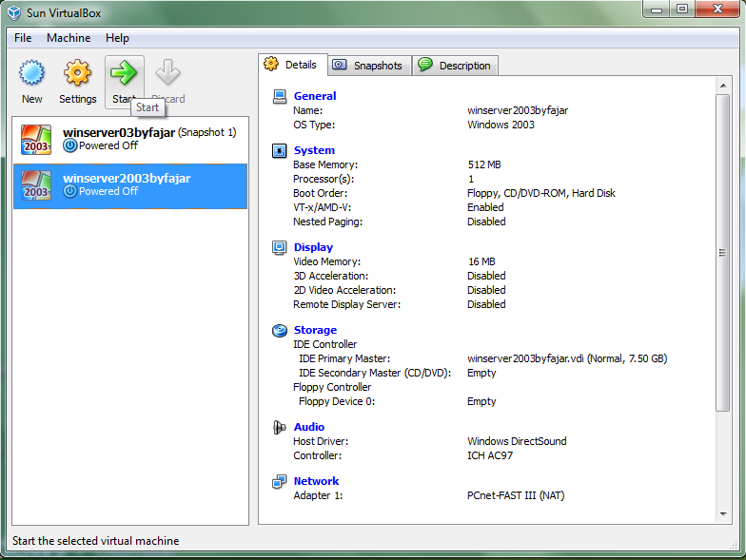This screenshot has height=560, width=746.
Task: Click winserver03byfajar Windows 2003 OS icon
Action: (x=36, y=140)
